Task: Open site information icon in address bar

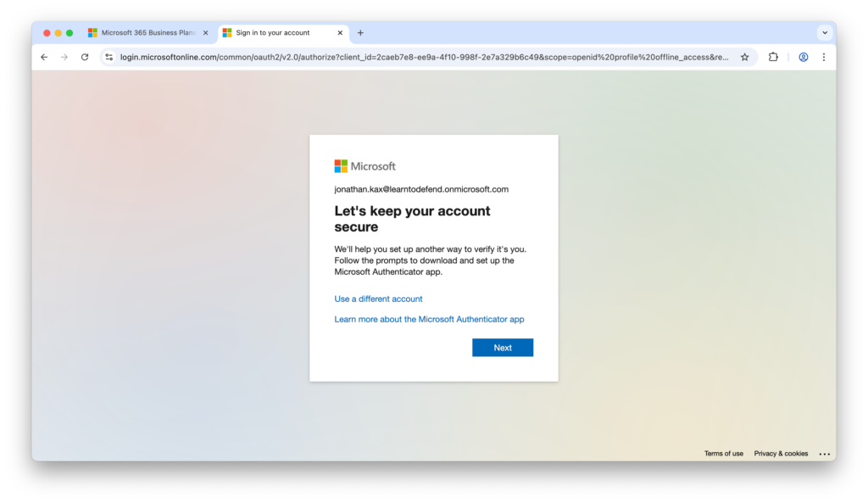Action: pyautogui.click(x=108, y=57)
